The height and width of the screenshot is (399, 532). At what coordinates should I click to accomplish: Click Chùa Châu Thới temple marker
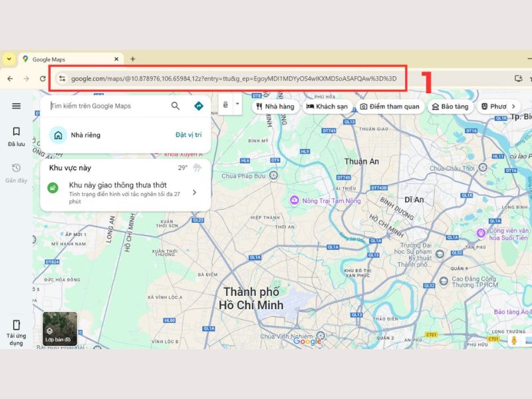[x=483, y=168]
